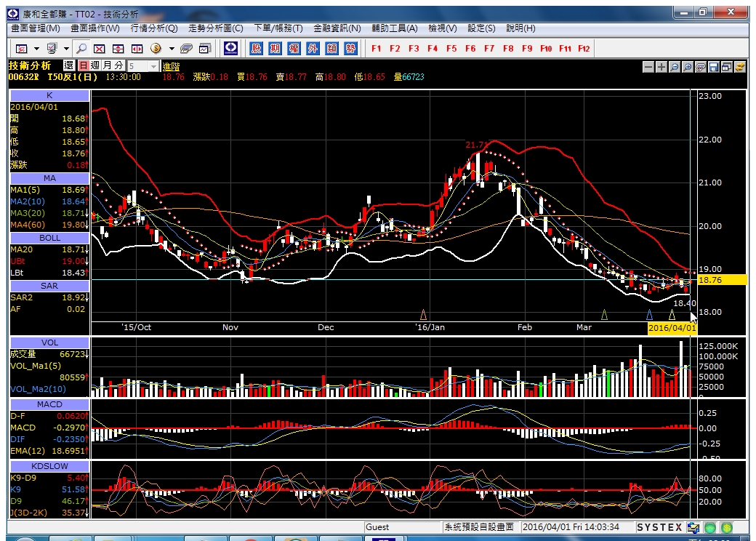Click the magnifying glass search toolbar icon

pyautogui.click(x=81, y=48)
